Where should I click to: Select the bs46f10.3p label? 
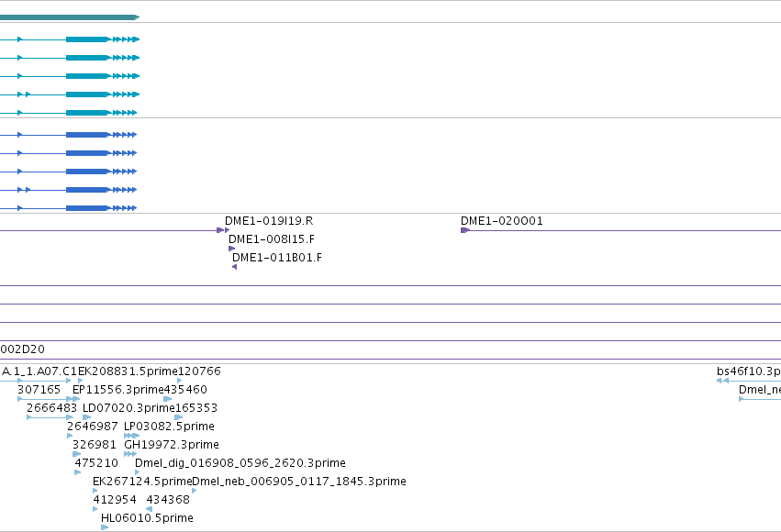tap(749, 371)
